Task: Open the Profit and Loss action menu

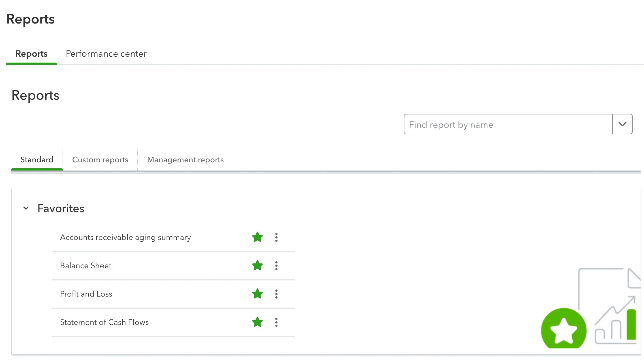Action: [276, 294]
